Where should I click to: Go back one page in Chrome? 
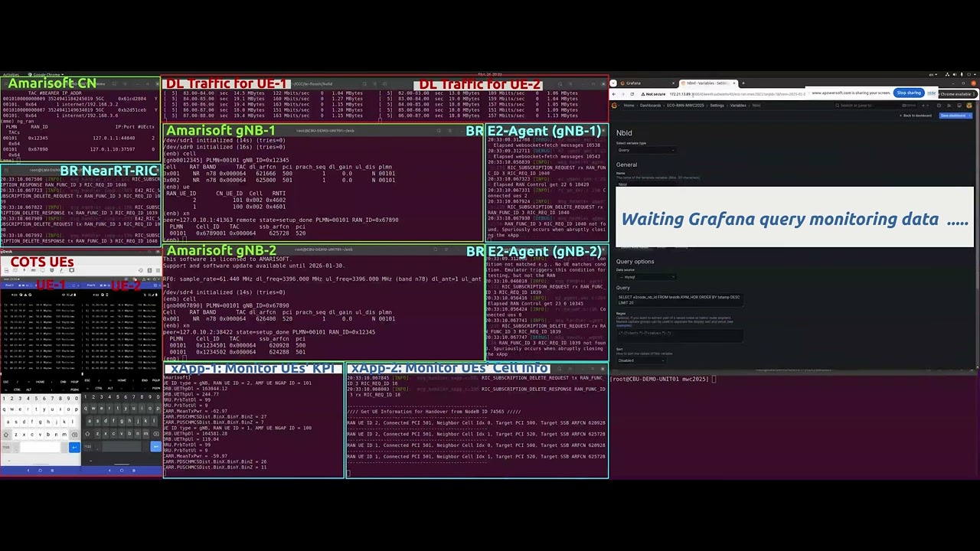[x=614, y=94]
